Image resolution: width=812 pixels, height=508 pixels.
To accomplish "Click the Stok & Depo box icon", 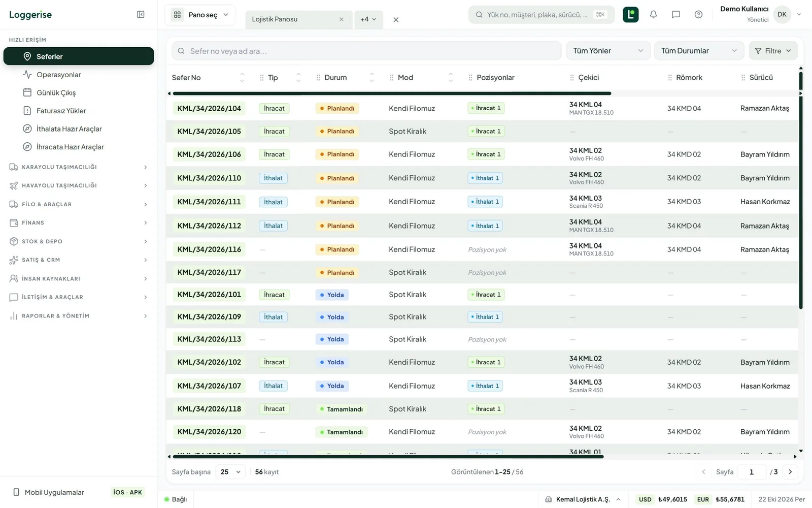I will [x=14, y=241].
